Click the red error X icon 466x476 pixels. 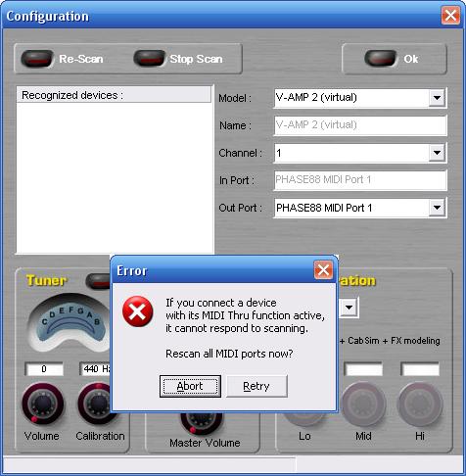(137, 311)
